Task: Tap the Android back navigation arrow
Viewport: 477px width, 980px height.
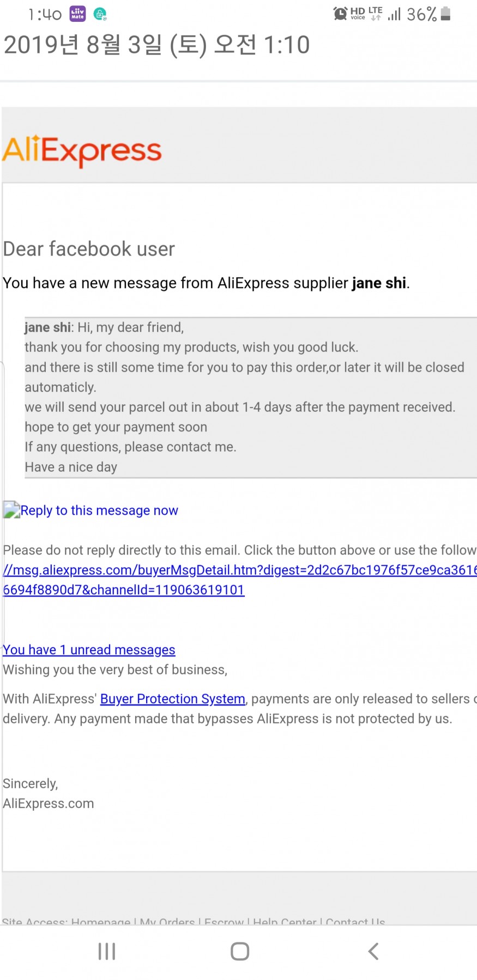Action: (x=373, y=951)
